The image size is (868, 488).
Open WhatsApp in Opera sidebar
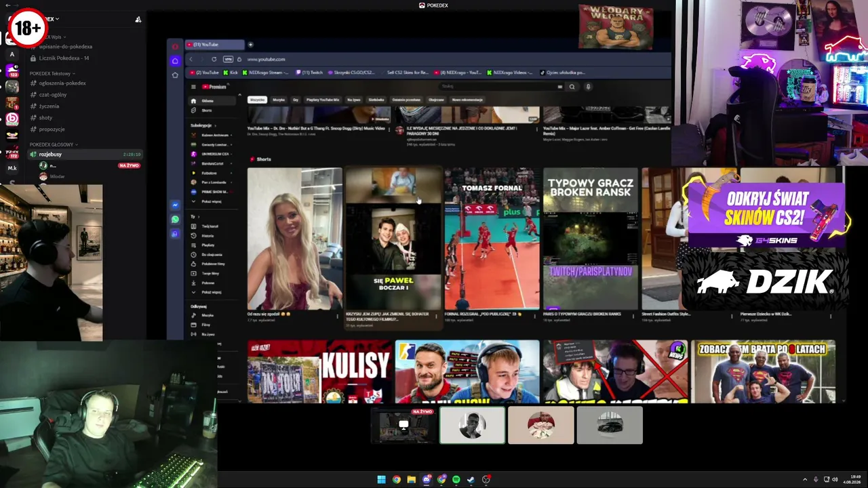[x=175, y=220]
